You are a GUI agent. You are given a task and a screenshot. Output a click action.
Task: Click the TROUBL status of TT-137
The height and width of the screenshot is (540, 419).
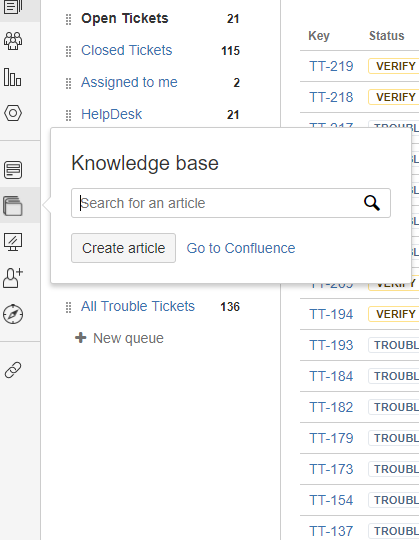click(x=394, y=531)
